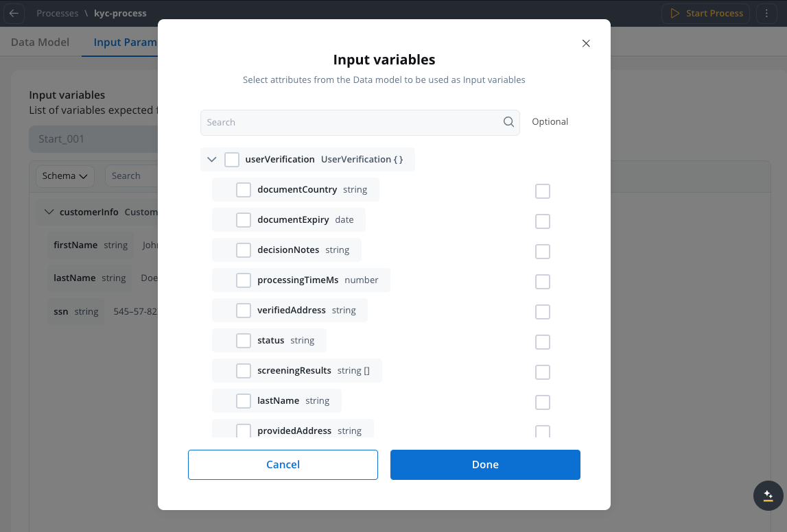Check the userVerification parent checkbox

coord(232,160)
